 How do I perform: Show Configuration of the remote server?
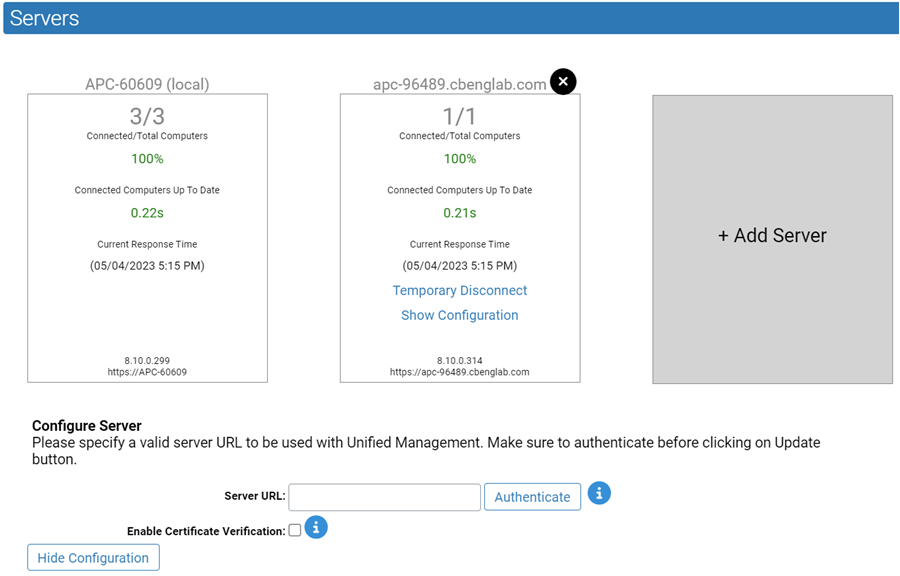coord(459,315)
